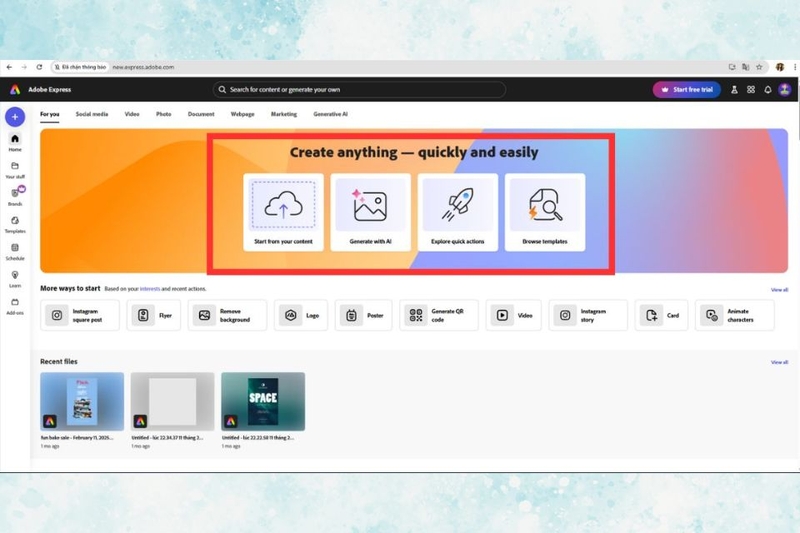
Task: Switch to the Marketing tab
Action: [x=284, y=114]
